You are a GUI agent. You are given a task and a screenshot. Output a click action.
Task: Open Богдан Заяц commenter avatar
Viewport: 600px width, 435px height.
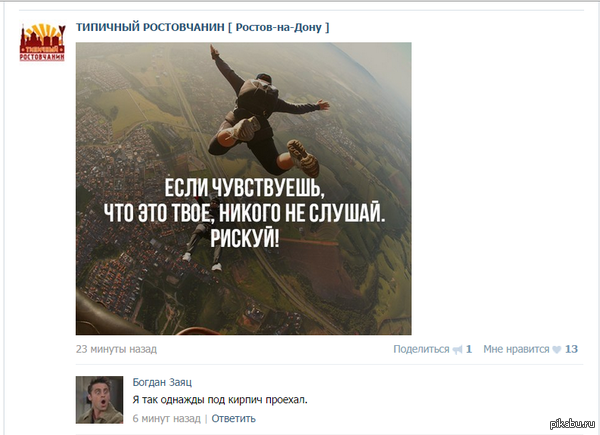pyautogui.click(x=99, y=400)
